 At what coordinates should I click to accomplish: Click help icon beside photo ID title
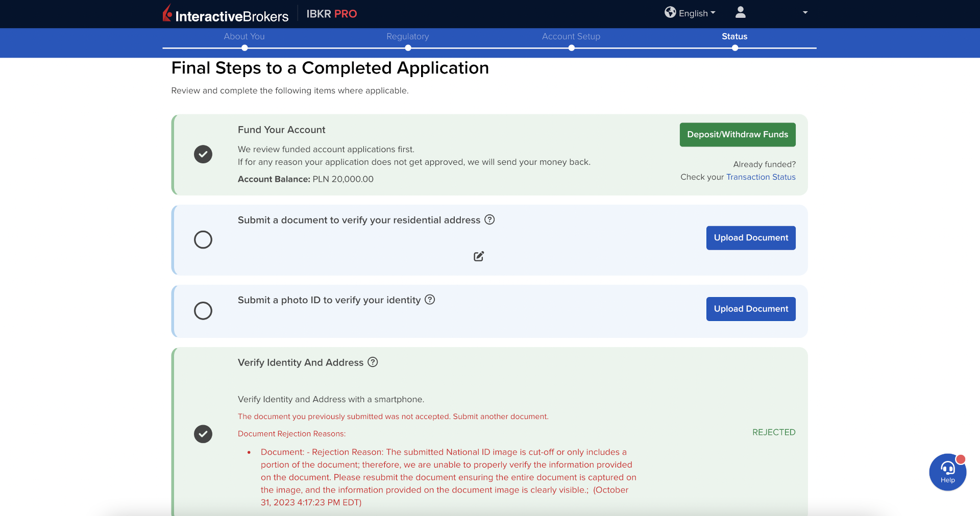(x=430, y=300)
